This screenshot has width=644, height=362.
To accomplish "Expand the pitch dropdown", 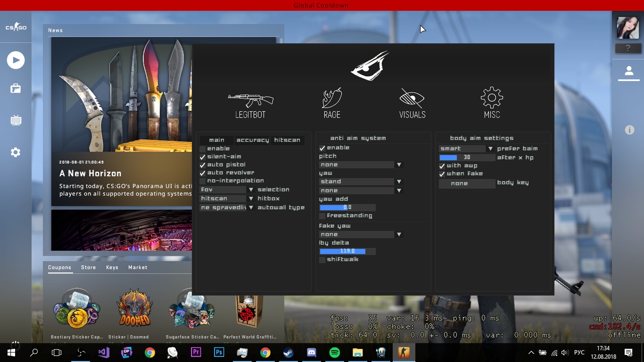I will coord(360,165).
